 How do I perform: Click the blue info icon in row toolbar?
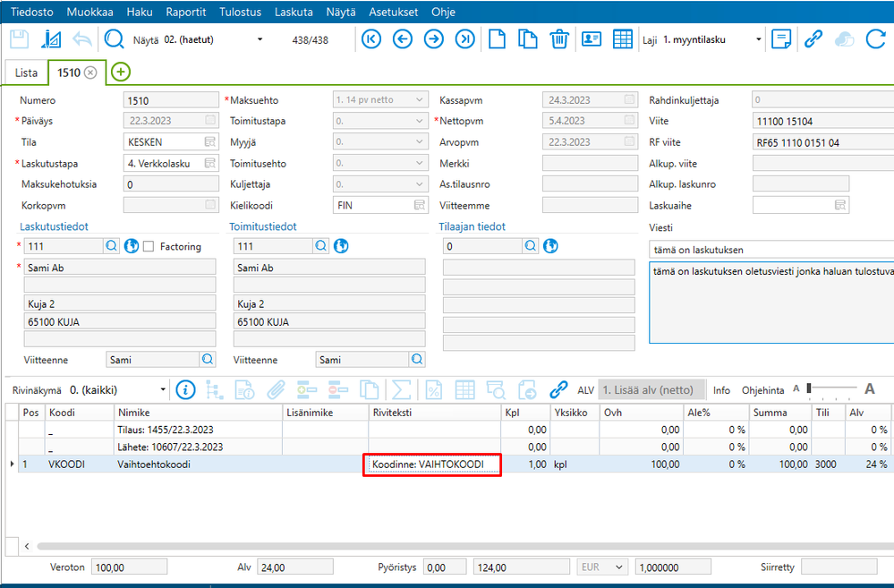click(x=185, y=389)
